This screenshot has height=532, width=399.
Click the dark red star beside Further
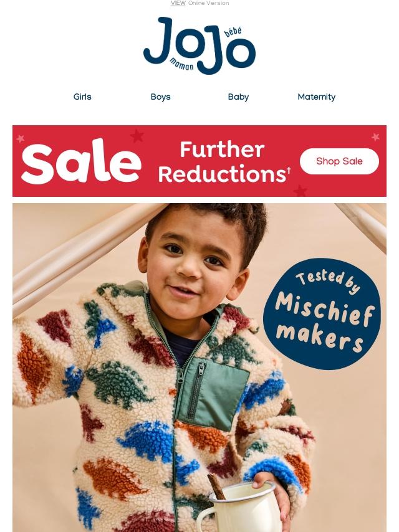point(137,136)
